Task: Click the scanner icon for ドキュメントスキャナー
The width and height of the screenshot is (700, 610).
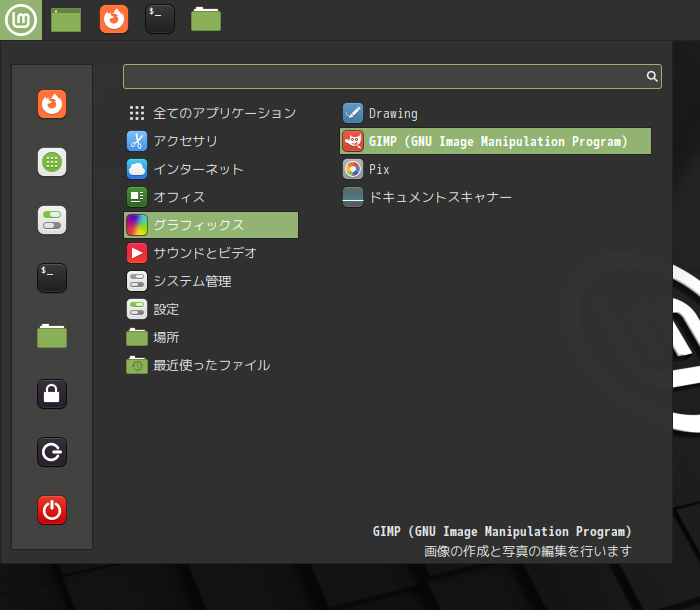Action: point(353,197)
